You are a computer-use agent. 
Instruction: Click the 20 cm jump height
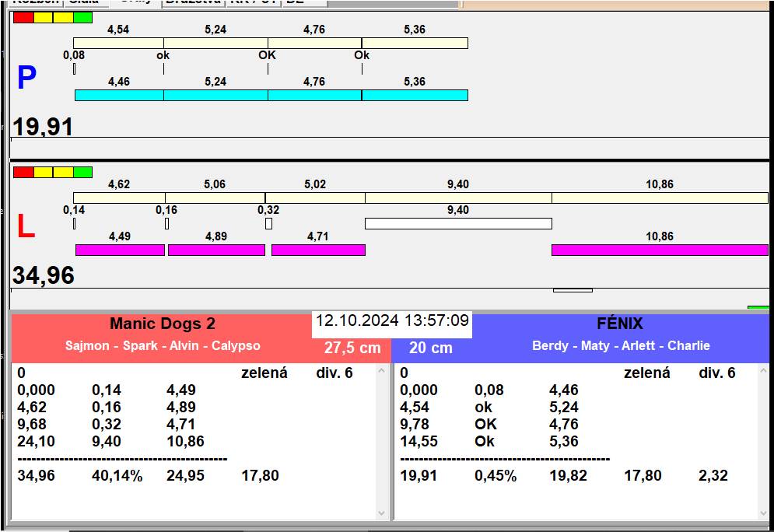[x=431, y=348]
